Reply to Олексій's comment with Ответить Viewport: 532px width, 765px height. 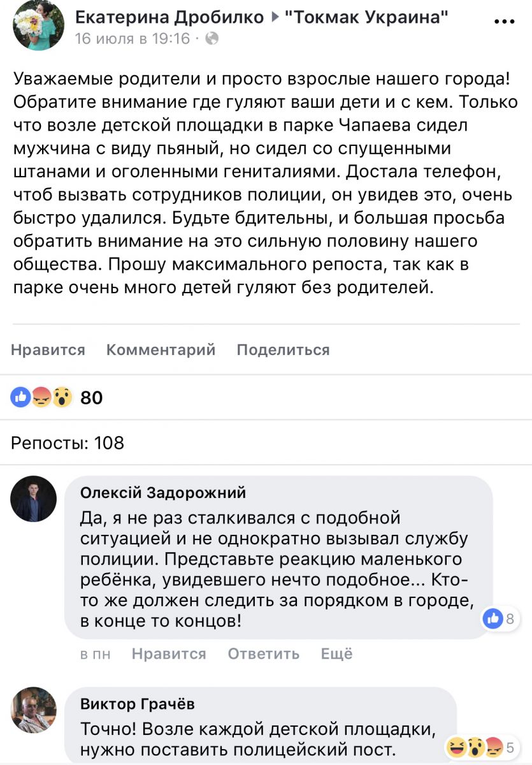point(263,654)
